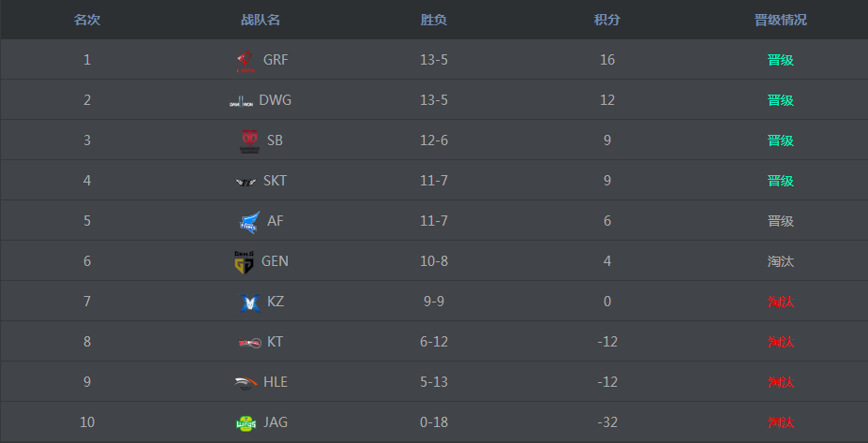The width and height of the screenshot is (868, 443).
Task: Click the 名次 column header
Action: 87,20
